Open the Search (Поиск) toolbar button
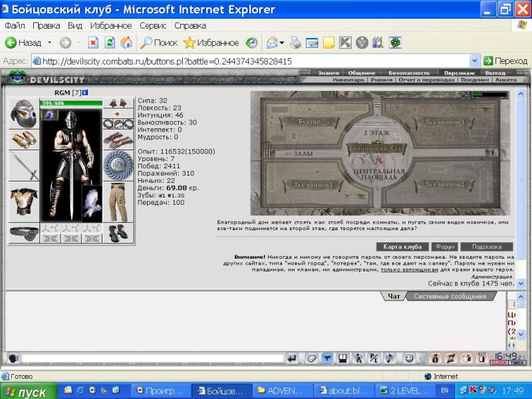 click(159, 43)
